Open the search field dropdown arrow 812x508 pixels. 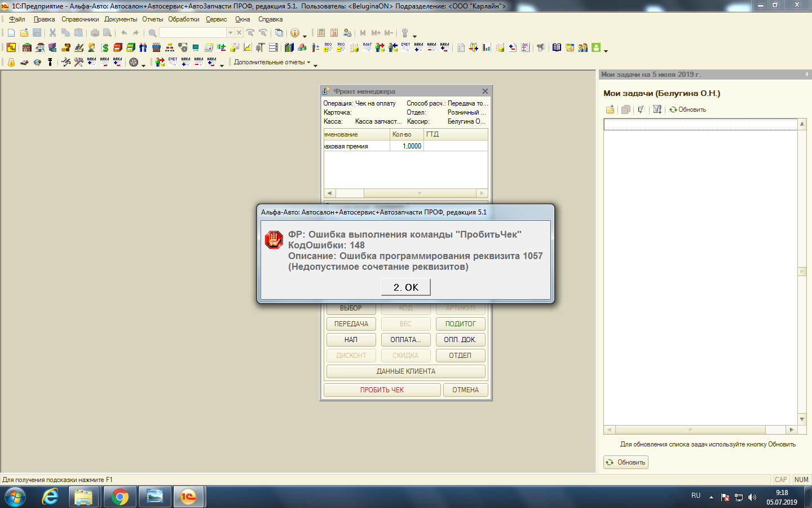(x=230, y=33)
